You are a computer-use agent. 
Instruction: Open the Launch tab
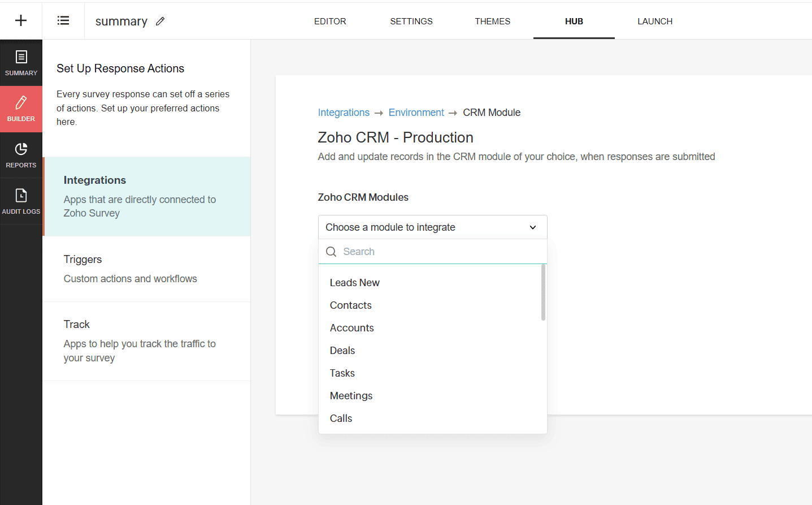(655, 21)
